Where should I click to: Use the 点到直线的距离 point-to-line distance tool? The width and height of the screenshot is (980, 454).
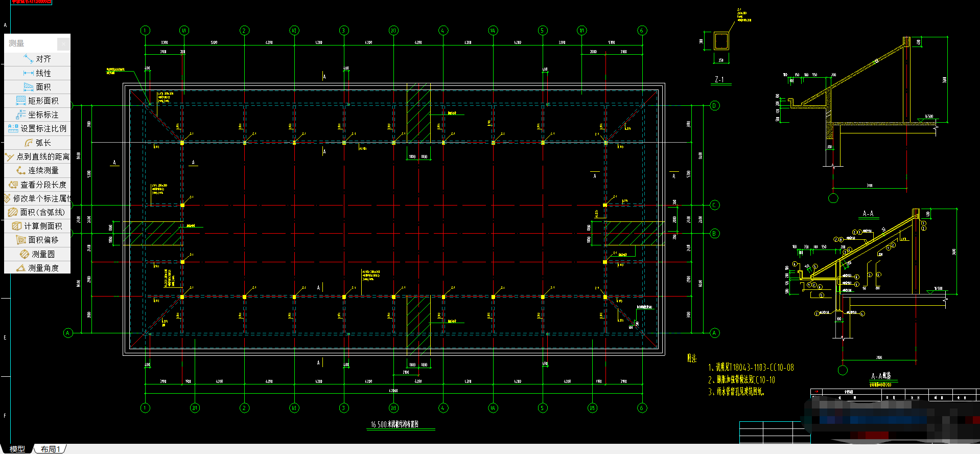pos(37,156)
